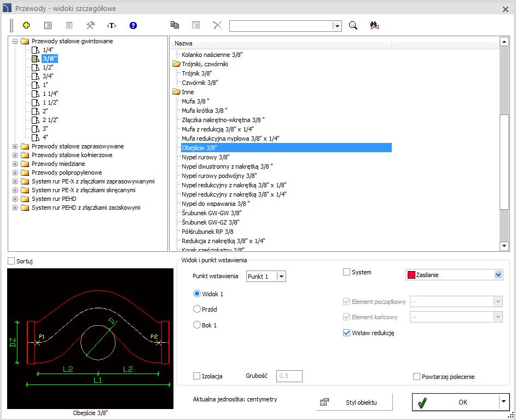Enable Powtarzaj polecenie checkbox
This screenshot has width=516, height=420.
(416, 377)
